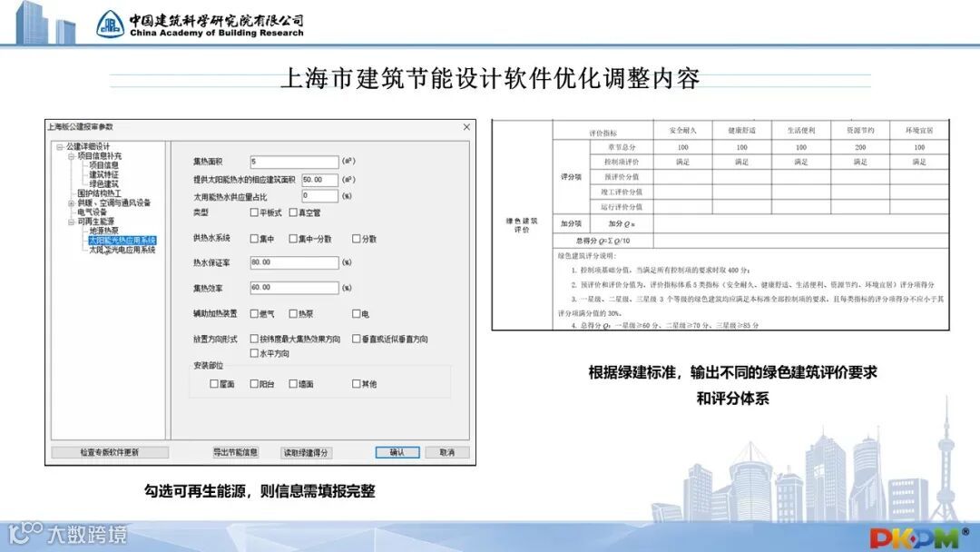
Task: Click the 检查专版软件更新 button
Action: click(110, 452)
